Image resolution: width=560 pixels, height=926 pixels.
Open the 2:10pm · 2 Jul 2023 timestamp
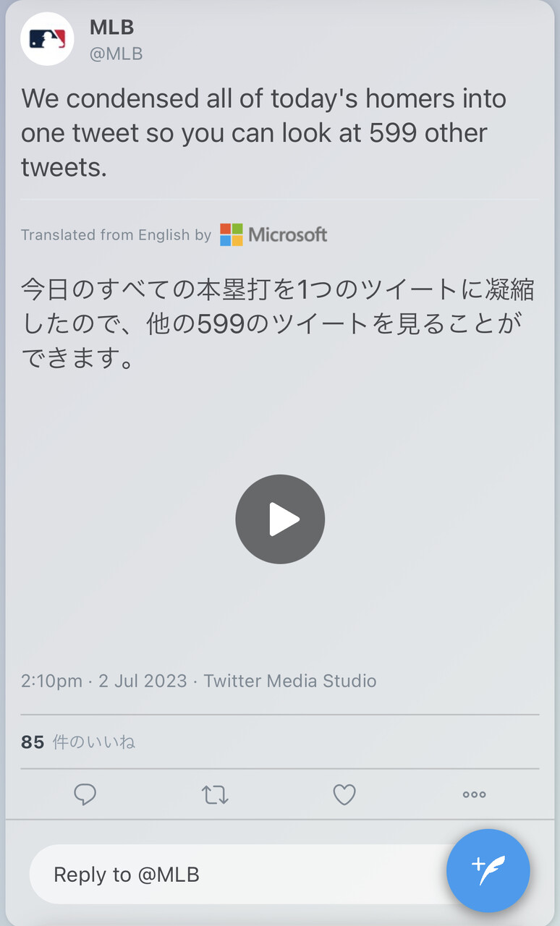click(x=103, y=681)
